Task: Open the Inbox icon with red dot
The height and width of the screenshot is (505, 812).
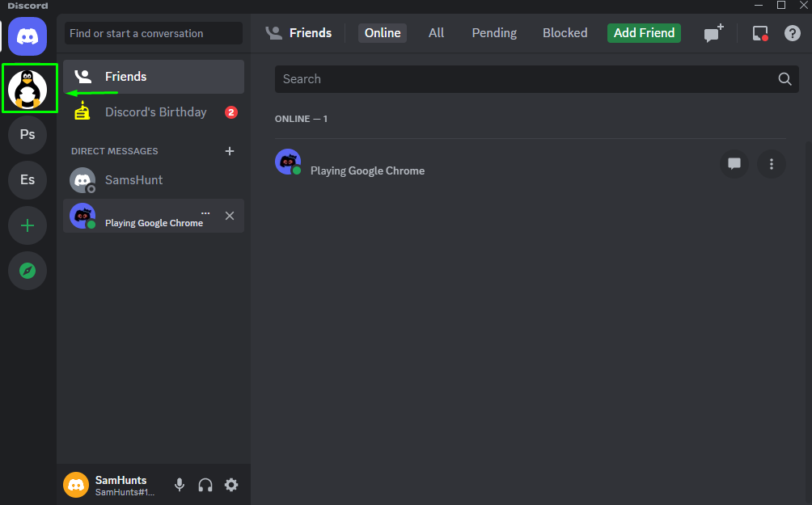Action: coord(760,33)
